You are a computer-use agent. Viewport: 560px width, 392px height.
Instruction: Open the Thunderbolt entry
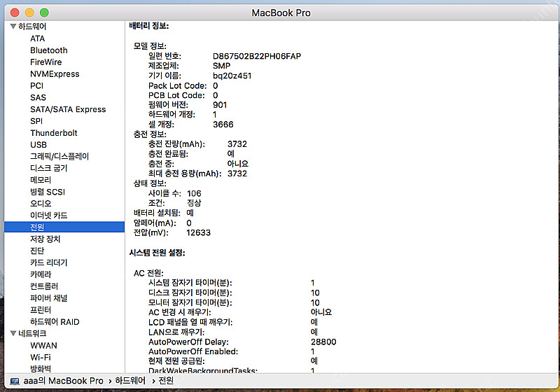point(54,133)
